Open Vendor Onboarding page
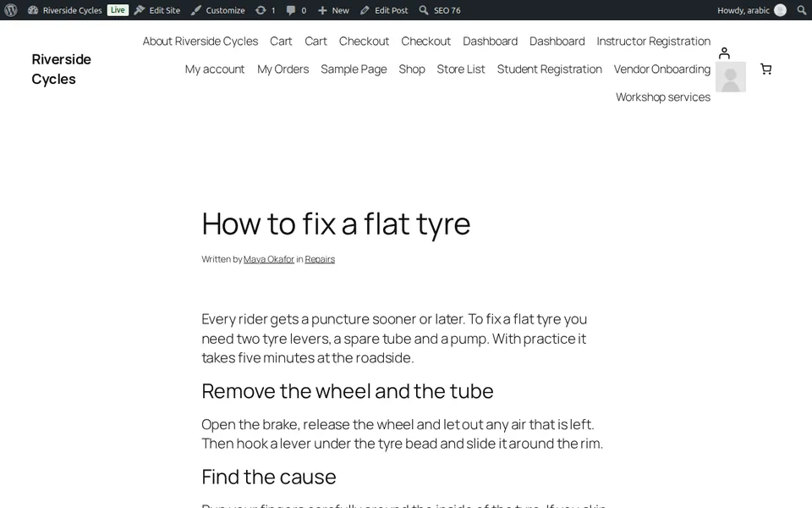 (662, 69)
